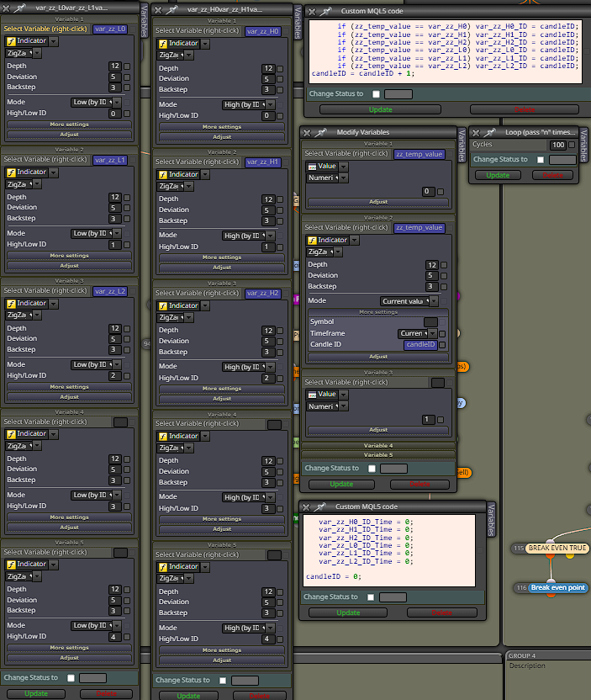
Task: Click the Cycles value field showing 100
Action: coord(557,145)
